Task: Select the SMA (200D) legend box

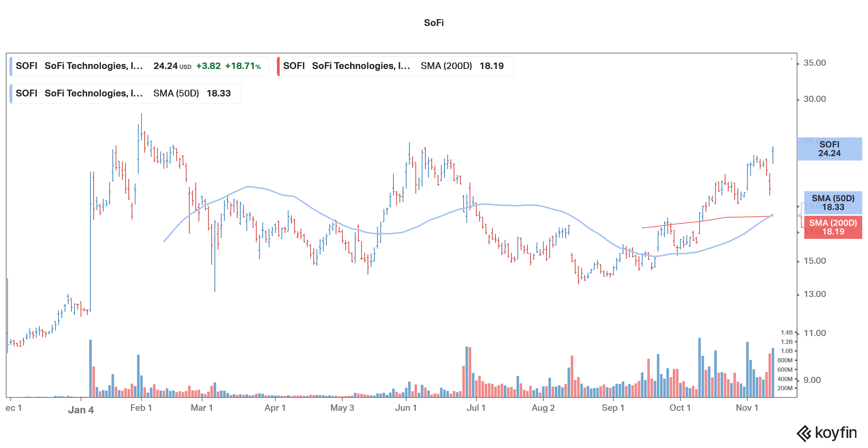Action: (x=395, y=66)
